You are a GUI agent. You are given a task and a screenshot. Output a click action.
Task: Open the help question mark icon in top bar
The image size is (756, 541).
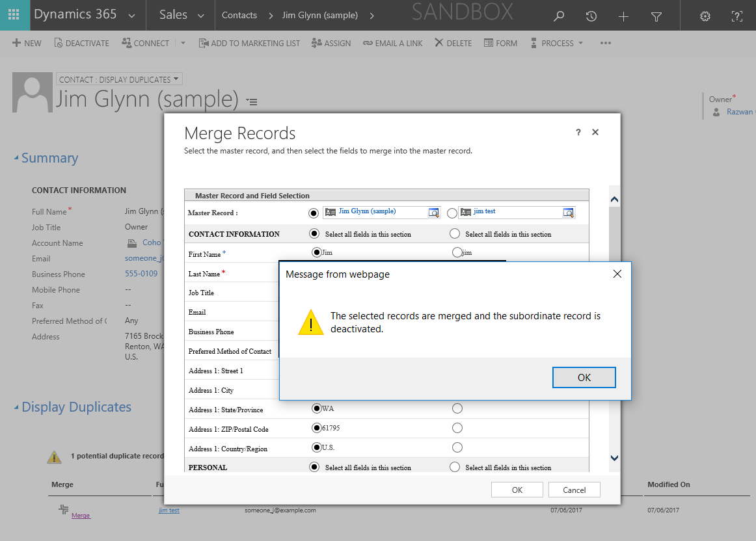(x=736, y=16)
